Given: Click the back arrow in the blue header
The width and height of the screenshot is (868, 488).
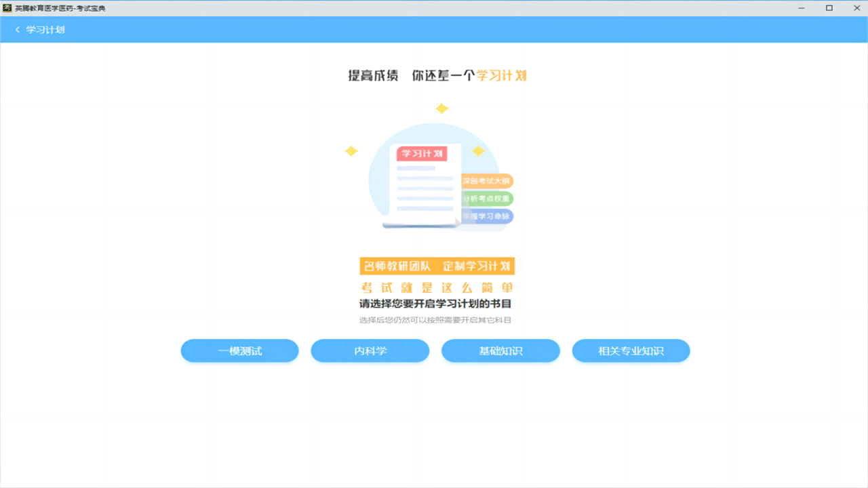Looking at the screenshot, I should coord(17,29).
